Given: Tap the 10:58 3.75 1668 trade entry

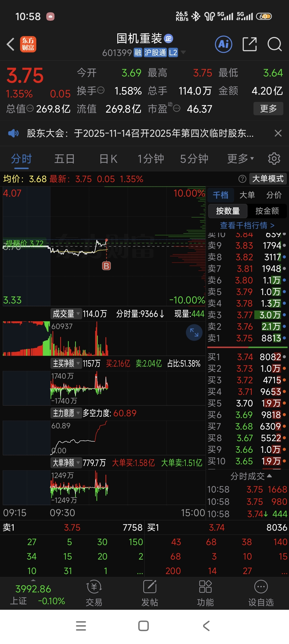Looking at the screenshot, I should pyautogui.click(x=247, y=489).
